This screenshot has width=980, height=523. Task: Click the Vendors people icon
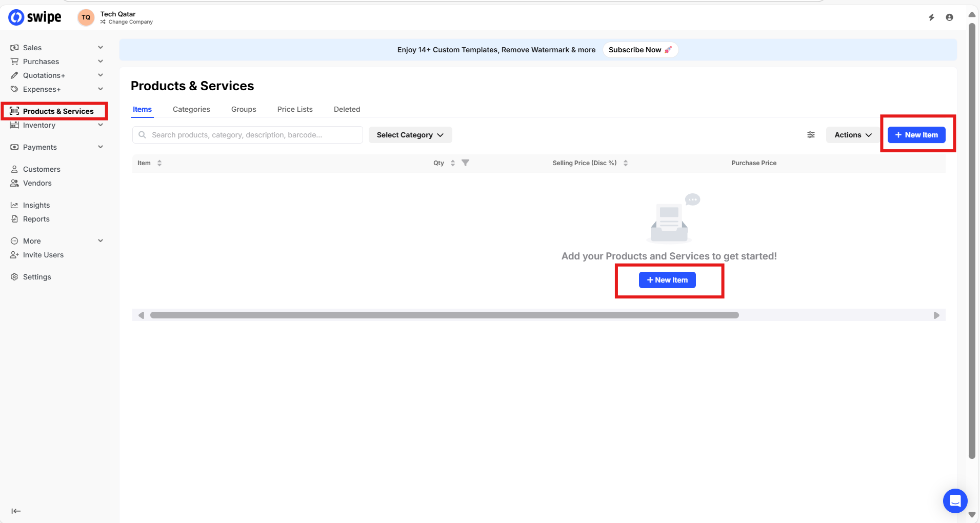[14, 183]
